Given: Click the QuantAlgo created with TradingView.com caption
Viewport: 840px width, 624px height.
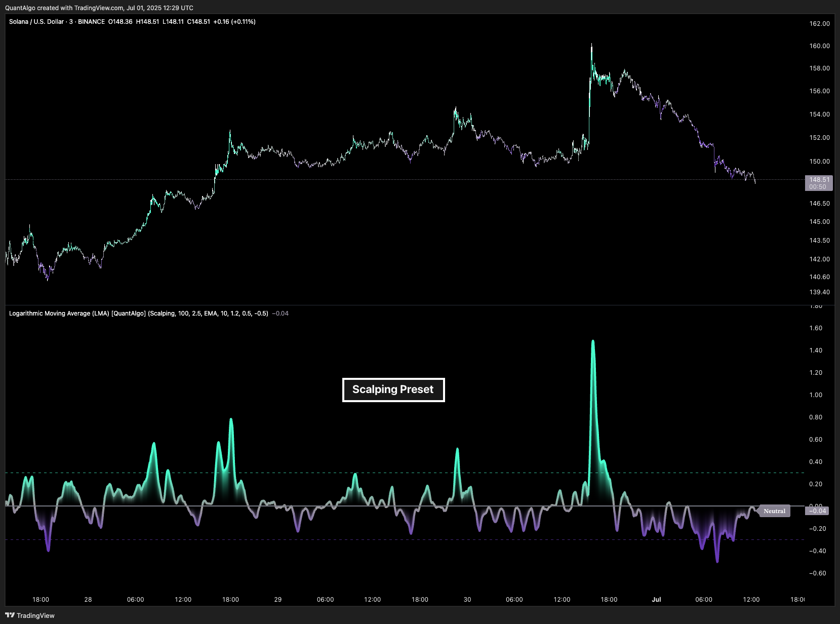Looking at the screenshot, I should (x=99, y=8).
